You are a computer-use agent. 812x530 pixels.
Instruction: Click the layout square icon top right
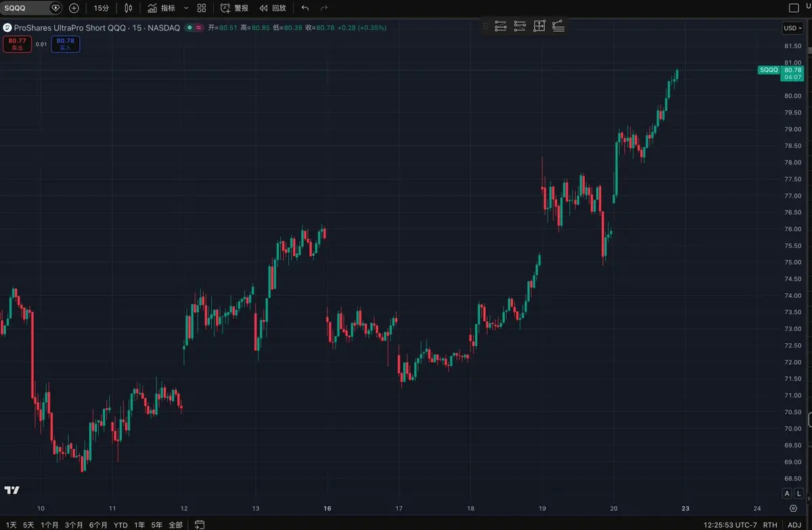[794, 8]
